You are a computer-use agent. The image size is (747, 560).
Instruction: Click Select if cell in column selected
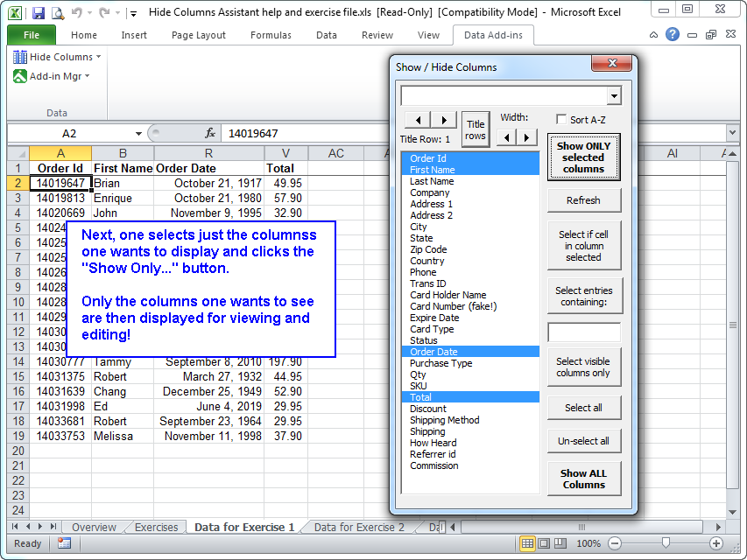[x=583, y=246]
